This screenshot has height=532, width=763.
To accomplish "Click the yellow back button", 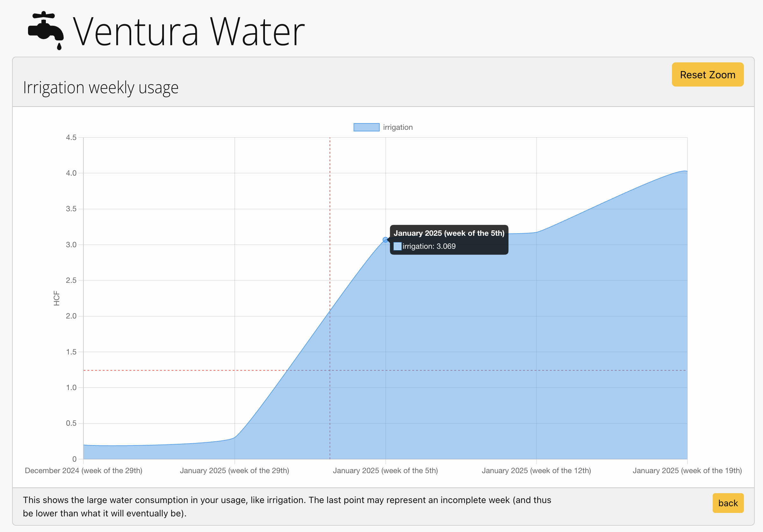I will point(727,503).
